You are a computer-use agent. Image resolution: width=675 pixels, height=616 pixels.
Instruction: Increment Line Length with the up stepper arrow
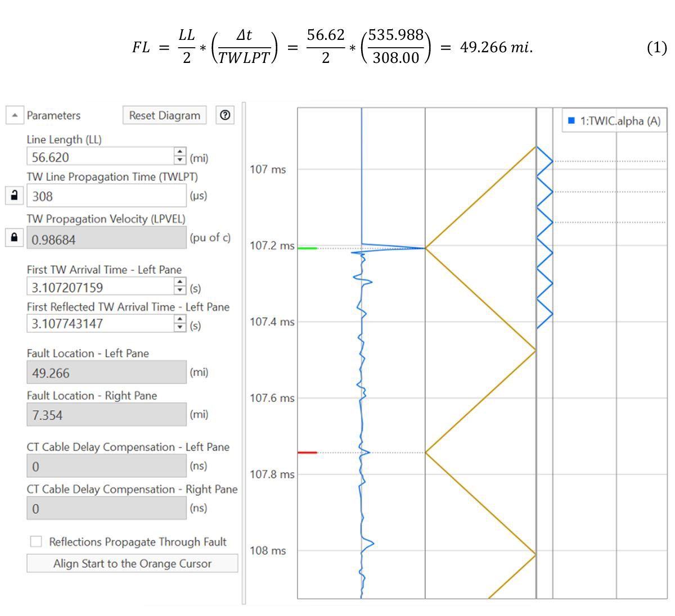coord(179,152)
